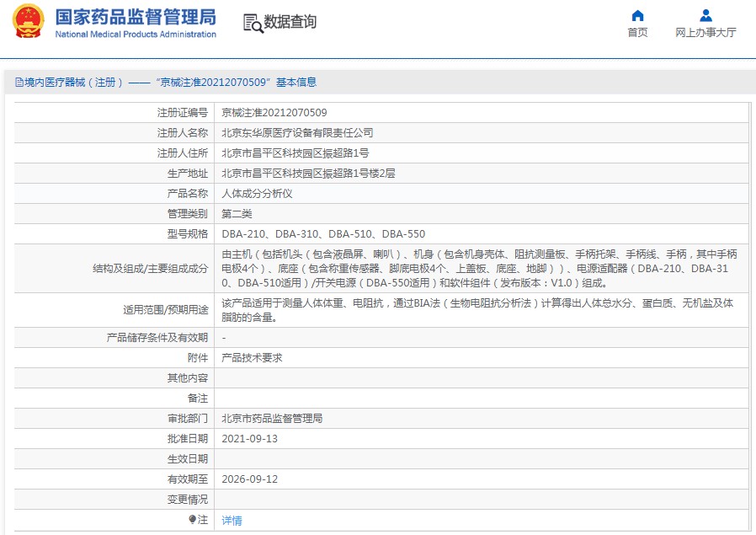Select model list DBA-210、DBA-310、DBA-510、DBA-550

323,234
